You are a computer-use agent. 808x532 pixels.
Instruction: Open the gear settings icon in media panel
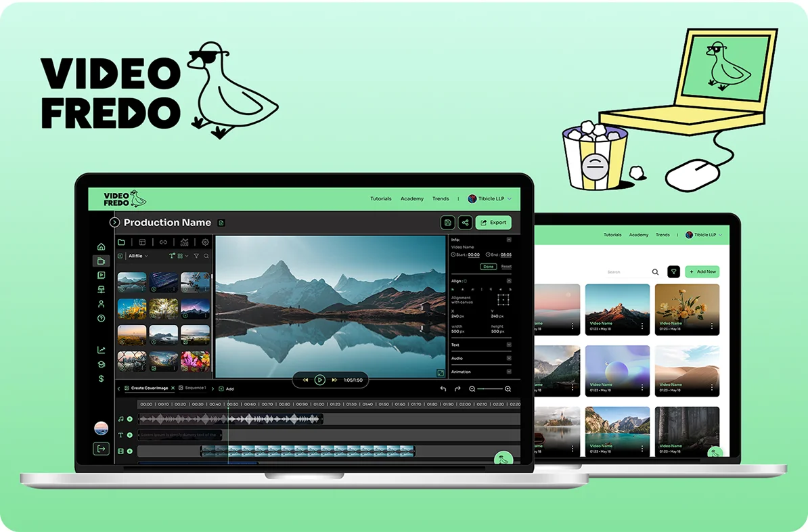(x=205, y=242)
